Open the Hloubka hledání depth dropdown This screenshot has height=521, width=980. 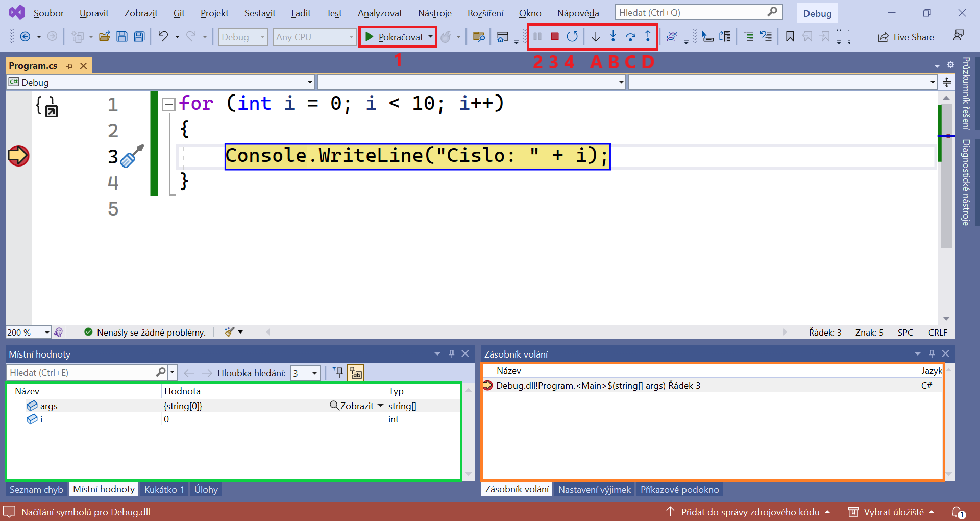314,373
